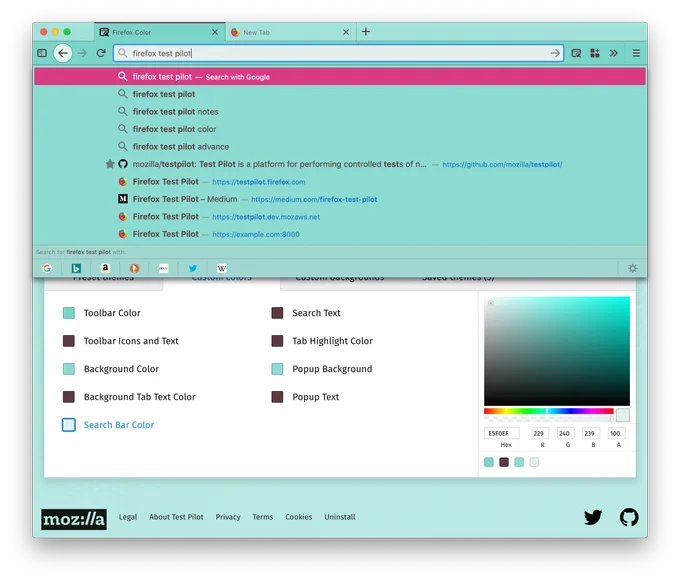The height and width of the screenshot is (581, 680).
Task: Open the testpilot.firefox.com result
Action: click(x=340, y=182)
